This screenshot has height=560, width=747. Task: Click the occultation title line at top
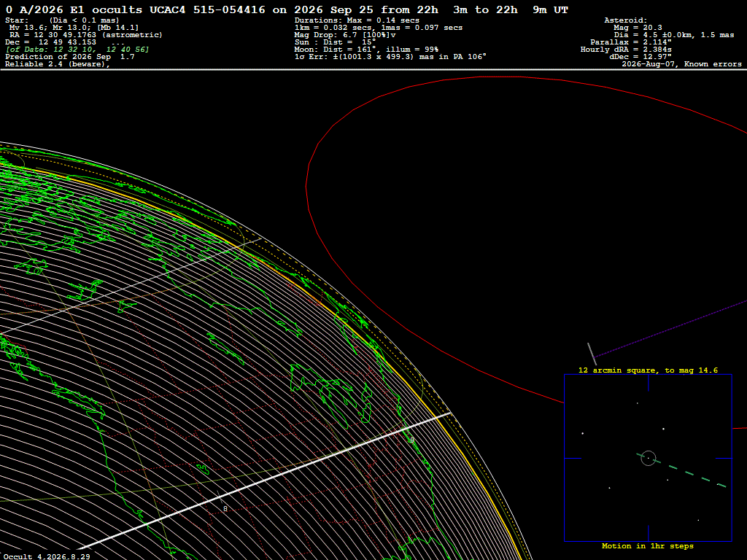tap(287, 10)
